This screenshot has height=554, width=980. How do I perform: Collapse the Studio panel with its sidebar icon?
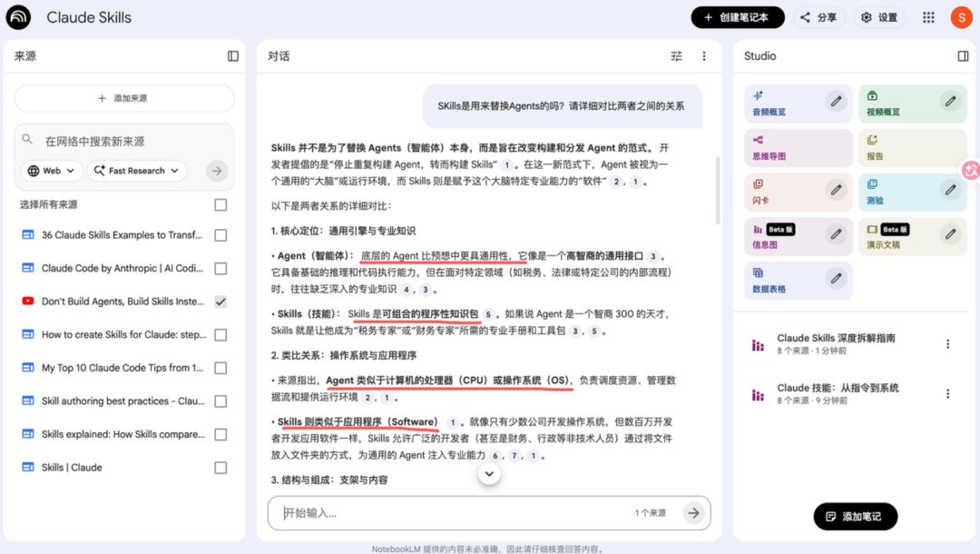[x=963, y=56]
